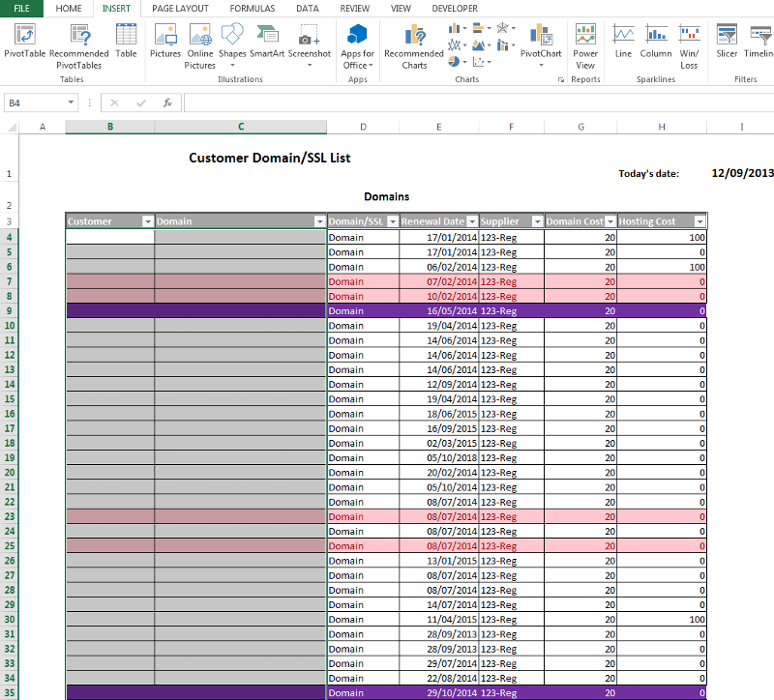
Task: Switch to the REVIEW tab
Action: 354,9
